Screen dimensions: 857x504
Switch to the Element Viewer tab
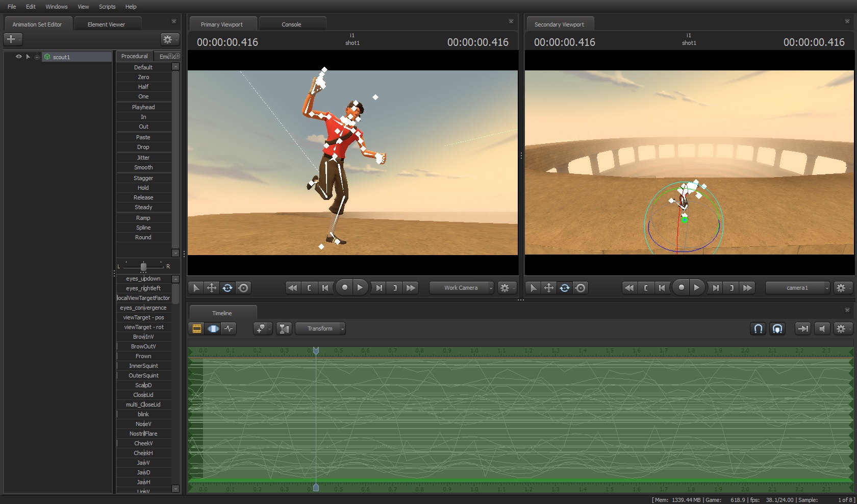[106, 24]
